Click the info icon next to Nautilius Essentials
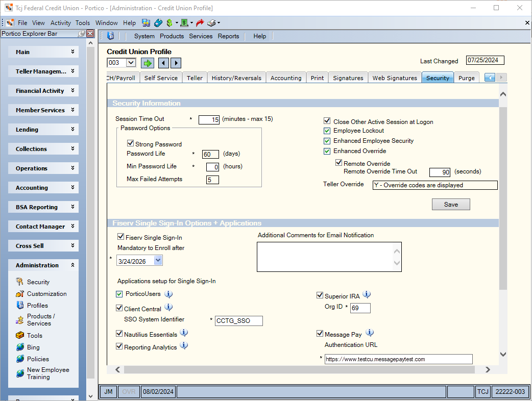The height and width of the screenshot is (401, 532). pos(184,333)
